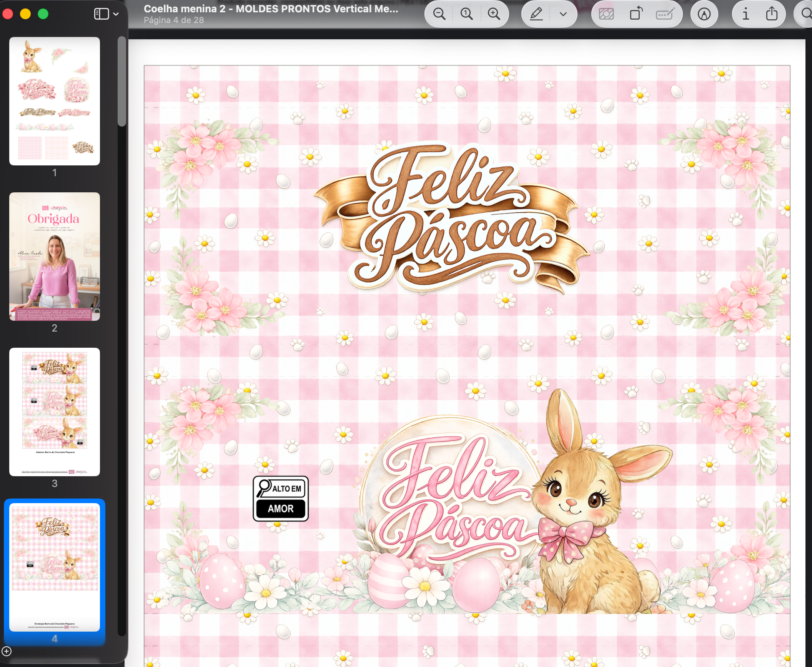Click the Share button
Image resolution: width=812 pixels, height=667 pixels.
(771, 14)
